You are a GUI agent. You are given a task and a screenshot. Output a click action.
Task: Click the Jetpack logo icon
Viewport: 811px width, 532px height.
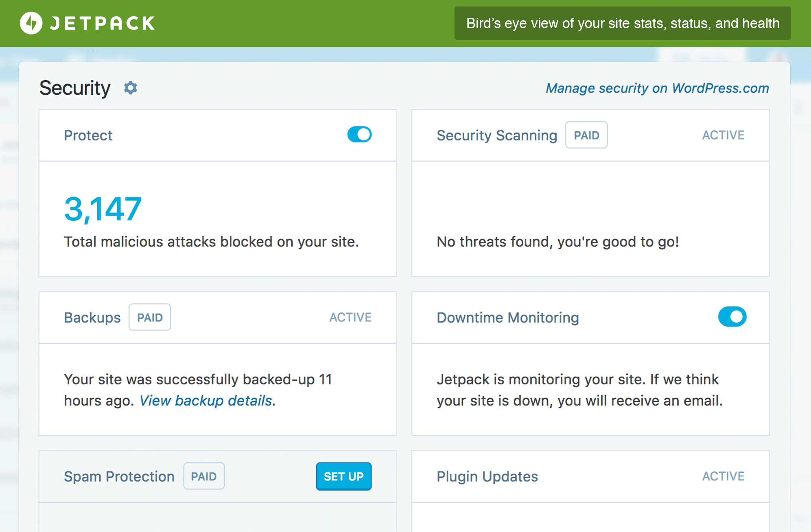tap(31, 23)
